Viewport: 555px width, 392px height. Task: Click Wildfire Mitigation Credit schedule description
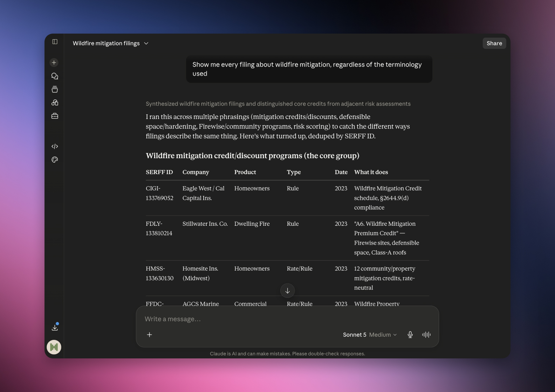tap(388, 198)
